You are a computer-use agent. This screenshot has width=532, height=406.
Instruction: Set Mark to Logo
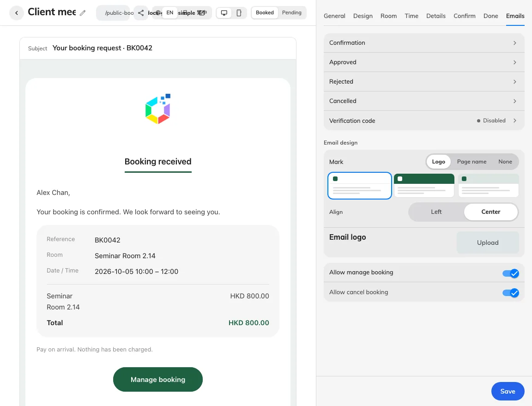click(x=438, y=162)
